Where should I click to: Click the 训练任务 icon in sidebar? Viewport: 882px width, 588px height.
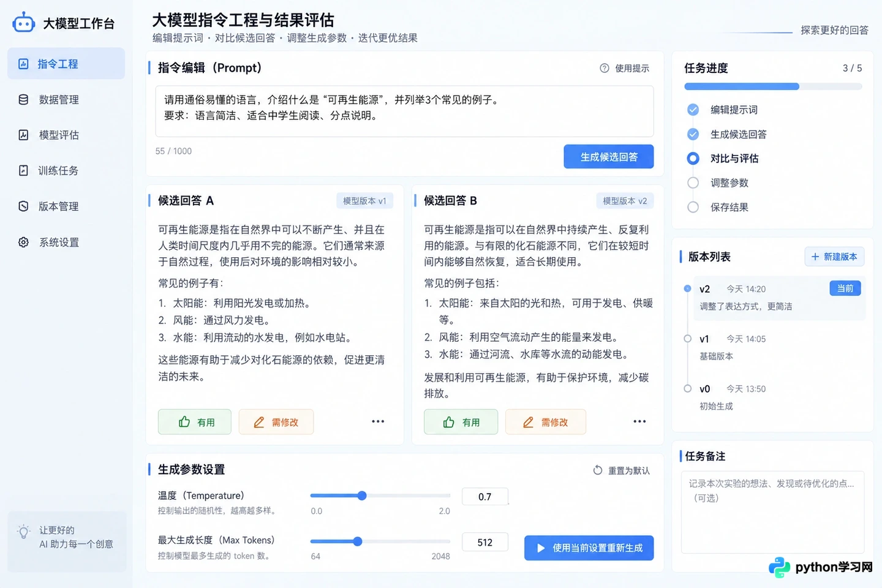pos(23,170)
